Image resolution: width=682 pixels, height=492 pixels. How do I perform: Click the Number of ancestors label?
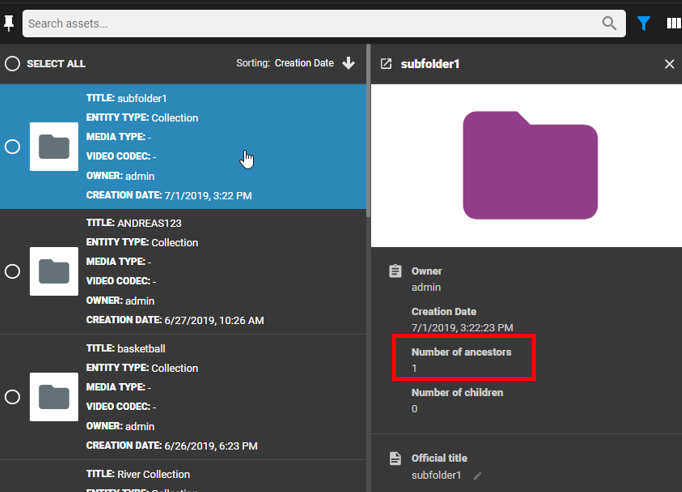click(x=461, y=352)
